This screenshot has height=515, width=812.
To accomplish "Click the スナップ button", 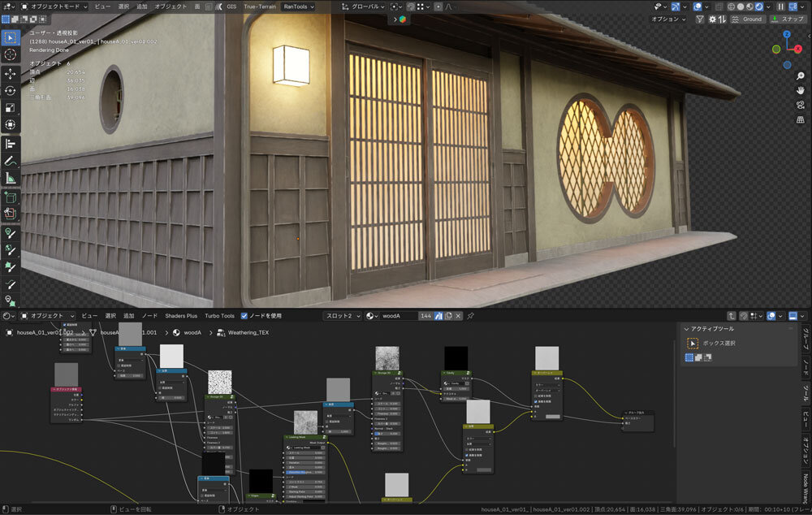I will tap(787, 19).
